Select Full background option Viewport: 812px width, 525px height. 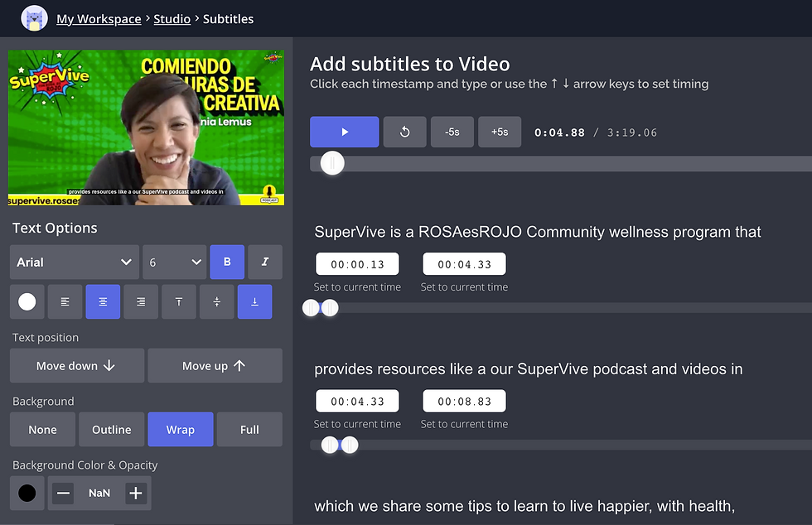coord(249,429)
